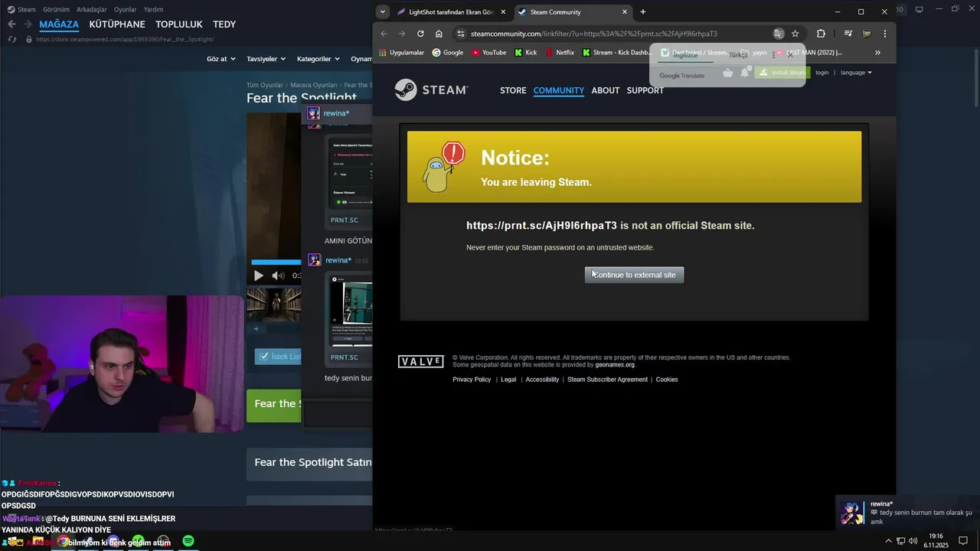The height and width of the screenshot is (551, 980).
Task: Expand the Kategoriler dropdown in Steam store
Action: pos(318,59)
